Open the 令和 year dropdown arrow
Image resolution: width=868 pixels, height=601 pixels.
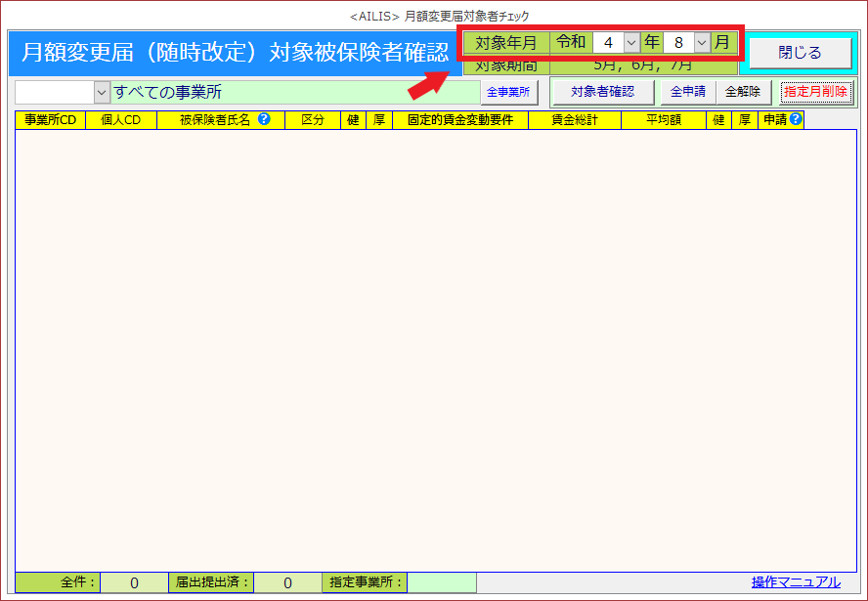coord(630,43)
